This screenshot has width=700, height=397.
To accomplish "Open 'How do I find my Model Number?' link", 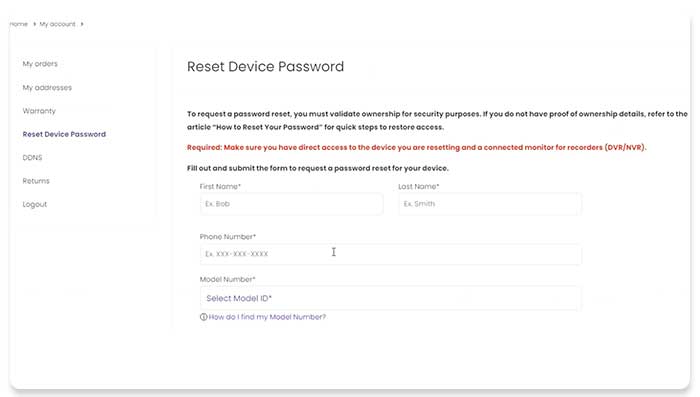I will click(267, 317).
